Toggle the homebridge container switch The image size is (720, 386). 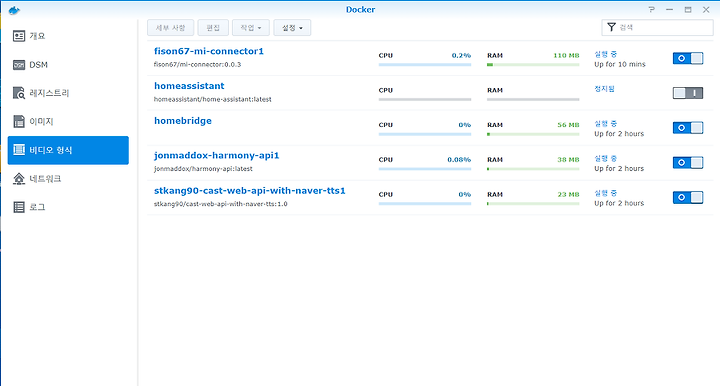coord(688,128)
